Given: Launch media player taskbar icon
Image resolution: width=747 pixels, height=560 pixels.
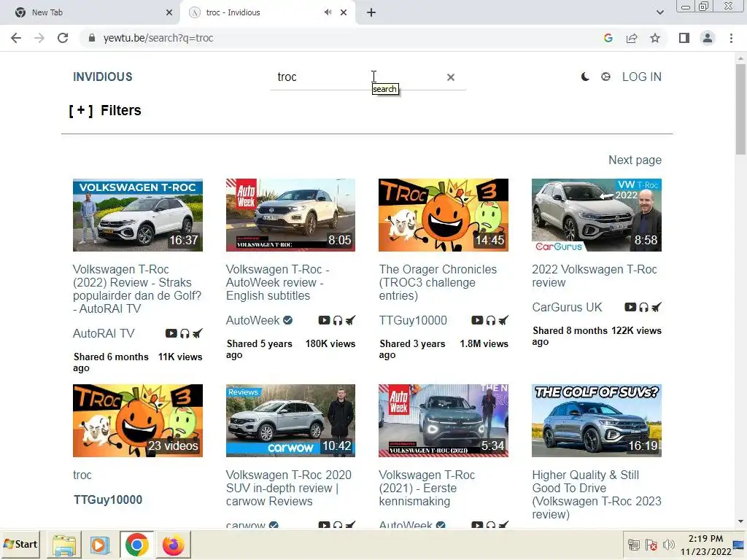Looking at the screenshot, I should (99, 545).
